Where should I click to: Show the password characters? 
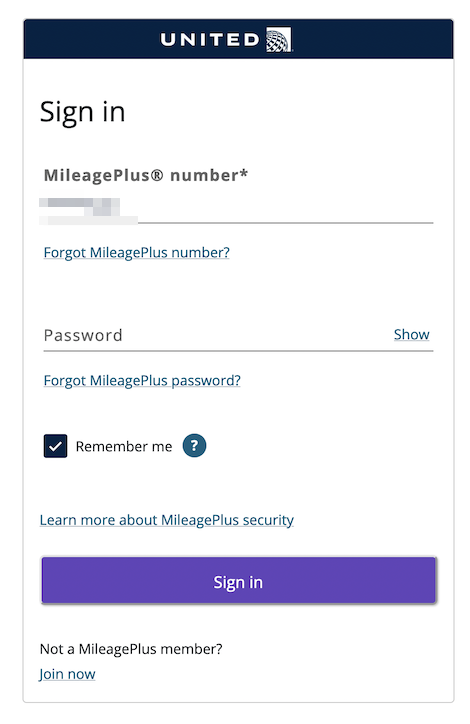coord(411,334)
